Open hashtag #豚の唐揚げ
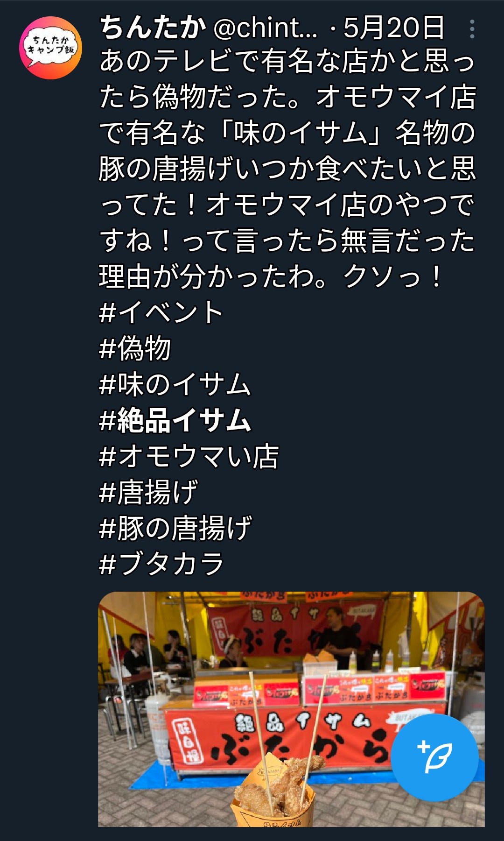504x841 pixels. pos(175,528)
